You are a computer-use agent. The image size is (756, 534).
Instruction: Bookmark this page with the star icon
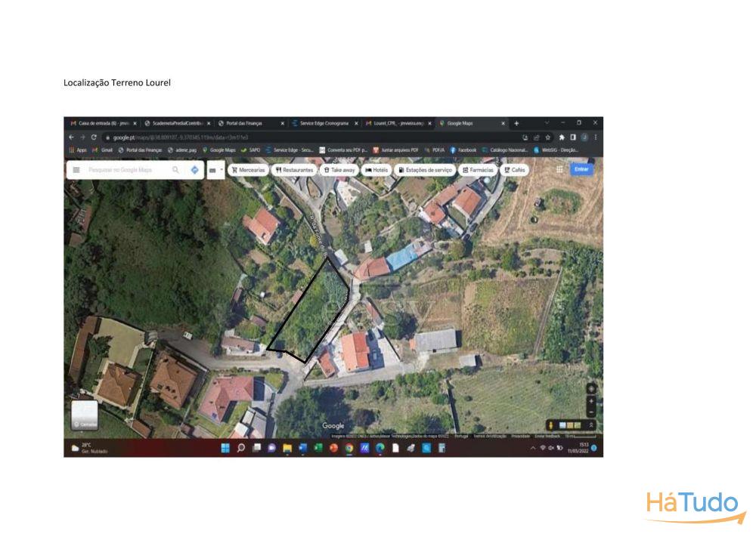[x=547, y=137]
